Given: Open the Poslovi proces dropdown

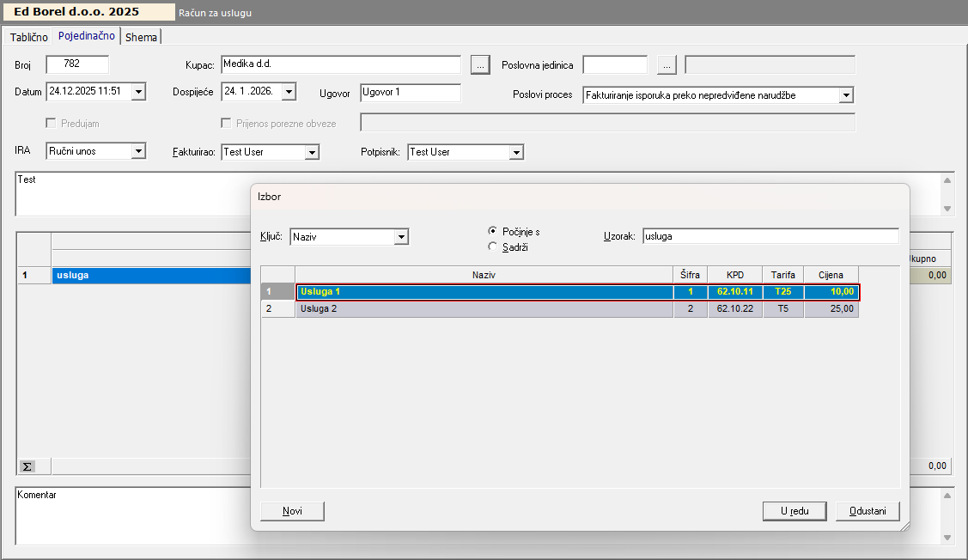Looking at the screenshot, I should pyautogui.click(x=846, y=95).
